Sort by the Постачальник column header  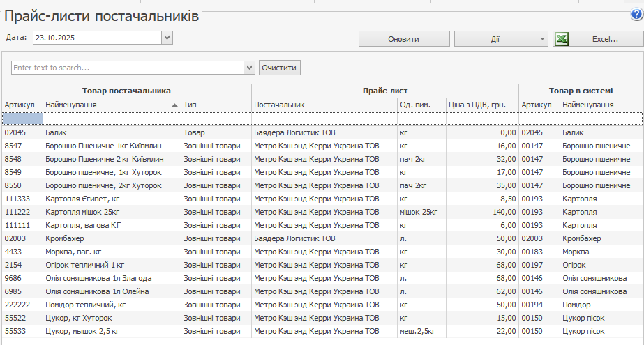(x=324, y=105)
